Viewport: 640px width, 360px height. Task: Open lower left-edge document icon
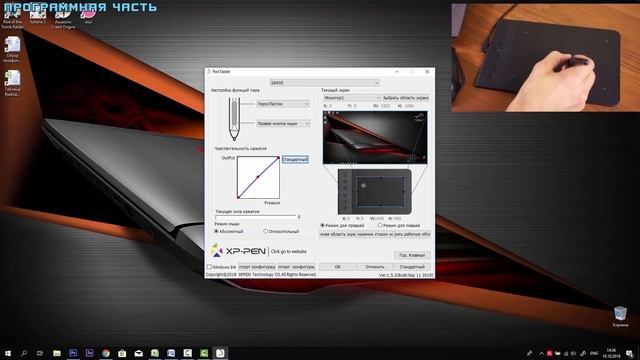tap(12, 83)
